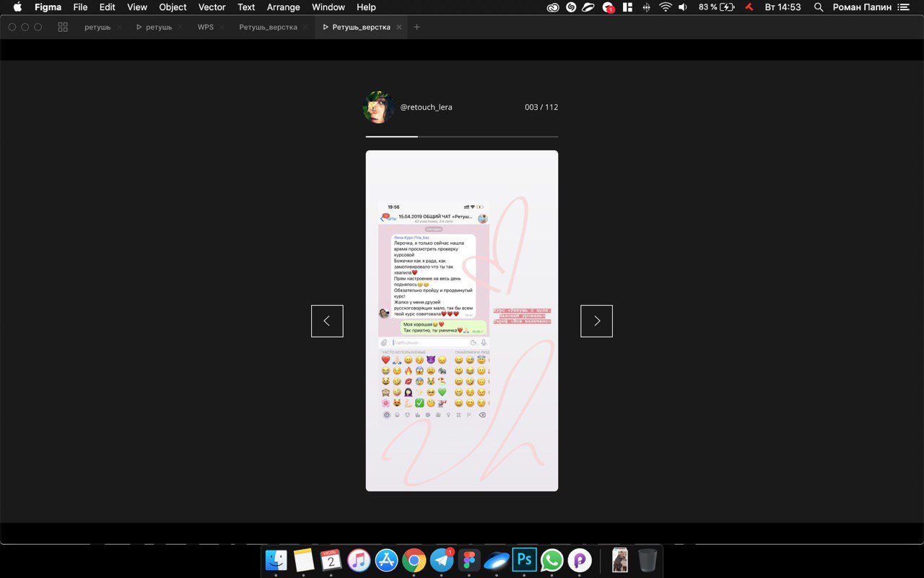Go to previous slide with left arrow

coord(327,321)
